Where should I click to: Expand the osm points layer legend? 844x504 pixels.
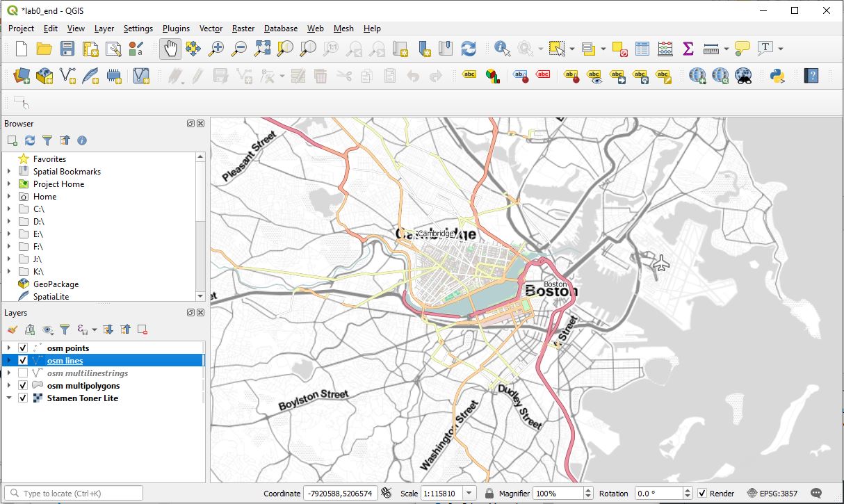[8, 348]
